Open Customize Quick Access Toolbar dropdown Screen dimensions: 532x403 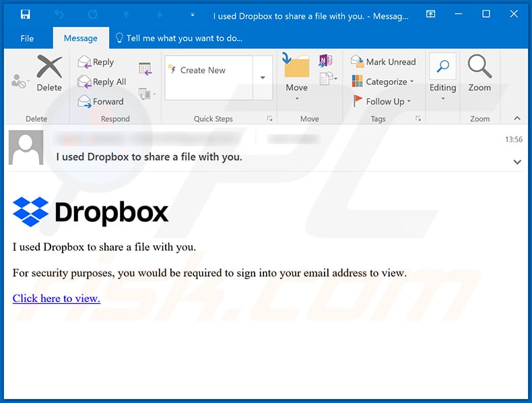[193, 15]
